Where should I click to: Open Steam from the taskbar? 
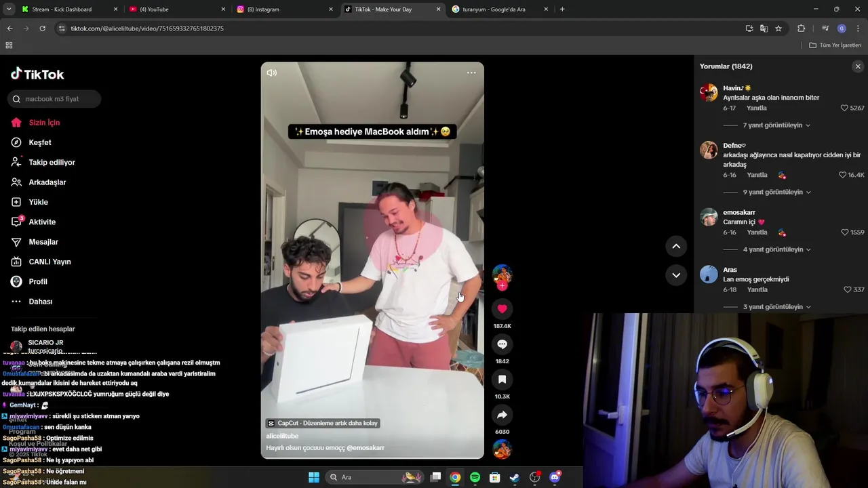[515, 477]
